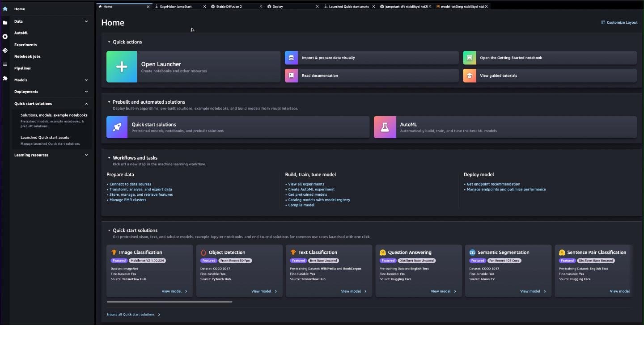Viewport: 644px width, 362px height.
Task: Click the Git icon in the left strip
Action: pos(5,51)
